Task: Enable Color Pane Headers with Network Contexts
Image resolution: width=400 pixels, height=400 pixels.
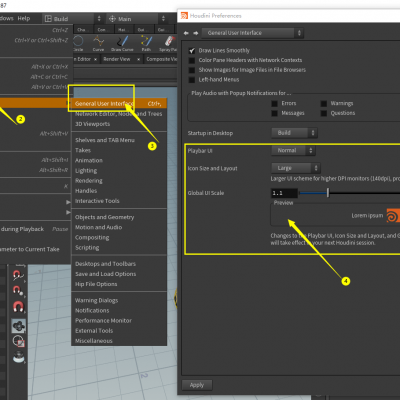Action: coord(192,60)
